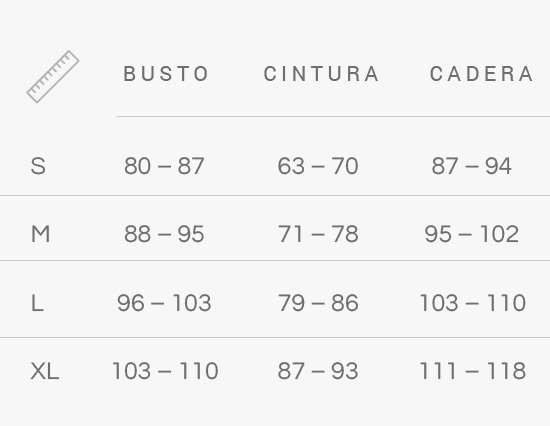Image resolution: width=550 pixels, height=426 pixels.
Task: Select the 87 – 94 hip value
Action: (x=472, y=166)
